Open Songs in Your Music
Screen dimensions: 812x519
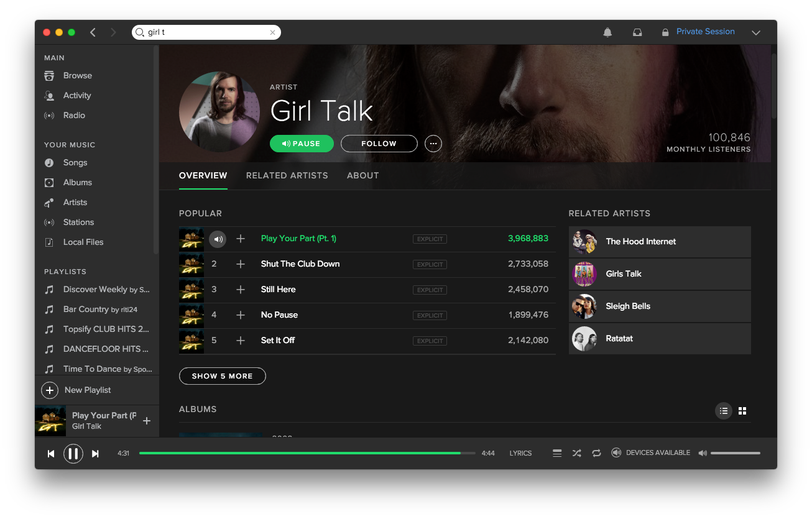(75, 163)
